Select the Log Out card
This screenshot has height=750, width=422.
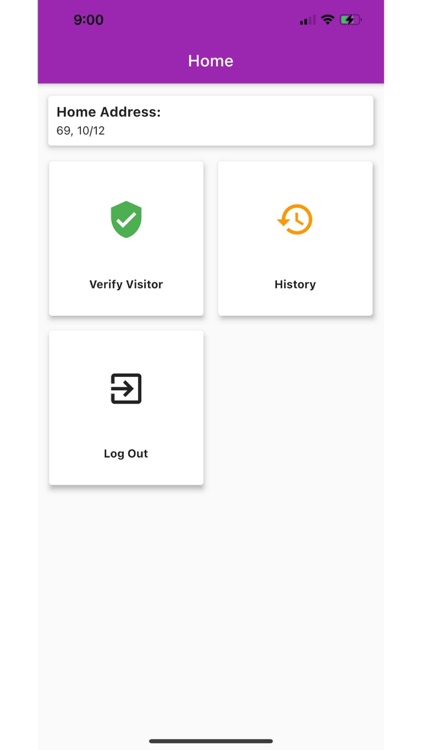[126, 408]
